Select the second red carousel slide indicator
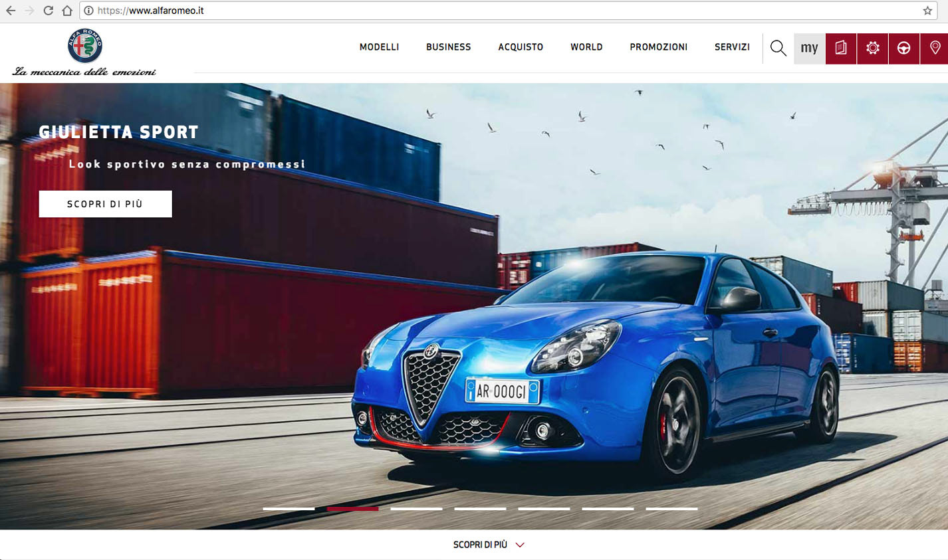 pyautogui.click(x=352, y=509)
